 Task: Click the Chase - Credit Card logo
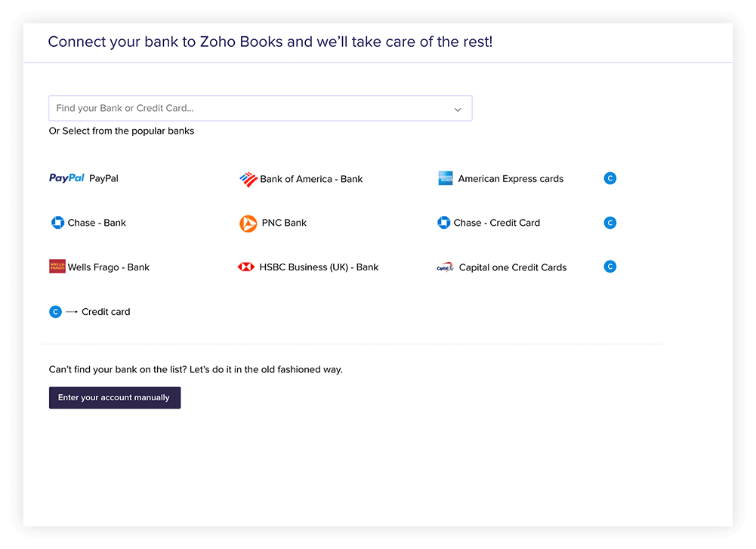tap(444, 222)
